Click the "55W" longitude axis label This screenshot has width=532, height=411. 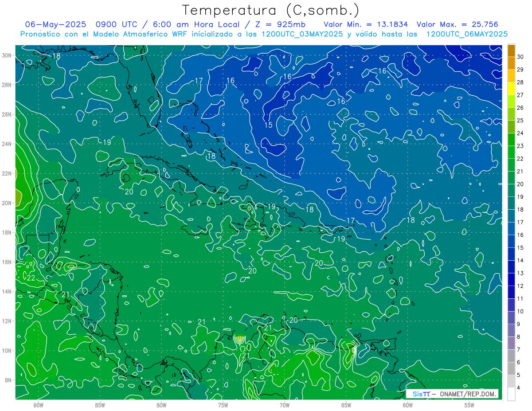(x=469, y=405)
